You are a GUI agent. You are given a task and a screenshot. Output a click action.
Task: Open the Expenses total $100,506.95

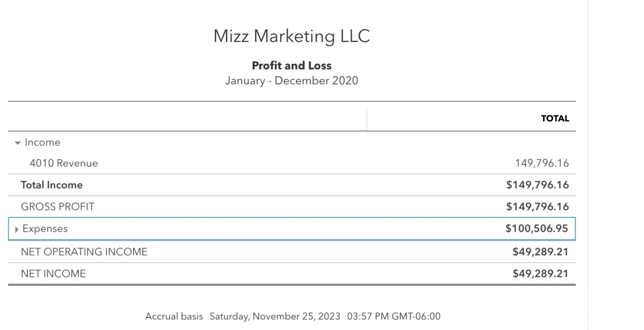[x=537, y=229]
